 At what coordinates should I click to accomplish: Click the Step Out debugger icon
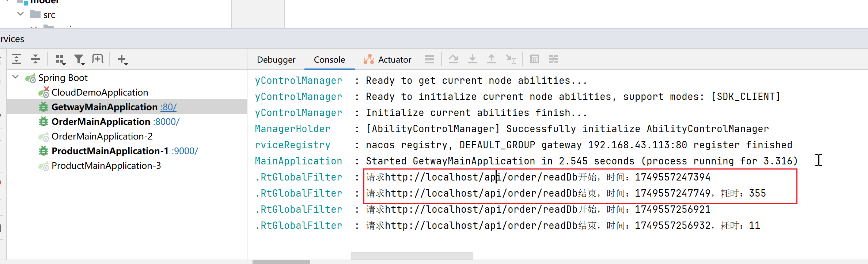492,59
